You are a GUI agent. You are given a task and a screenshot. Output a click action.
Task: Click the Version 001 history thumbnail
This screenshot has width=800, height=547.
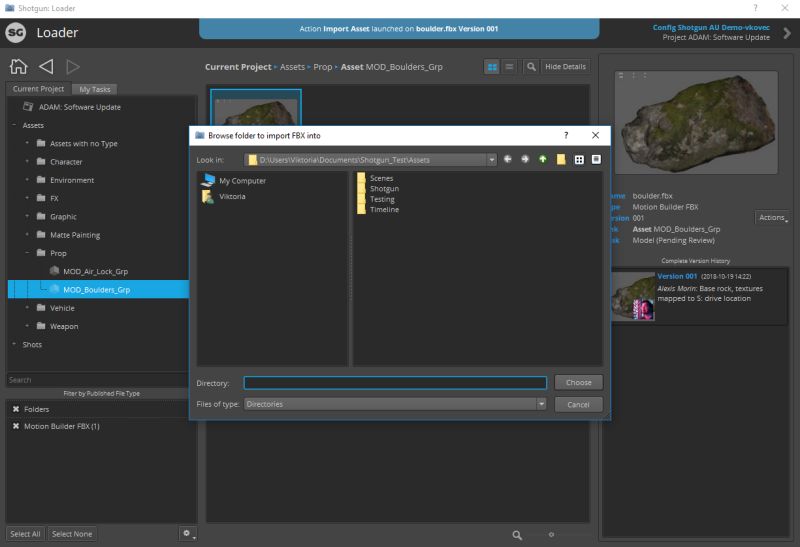pyautogui.click(x=633, y=296)
